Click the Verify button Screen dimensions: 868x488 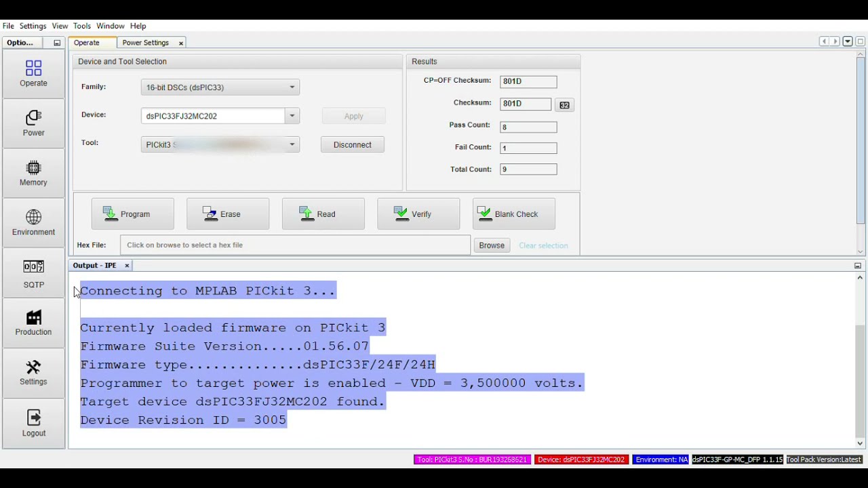418,214
